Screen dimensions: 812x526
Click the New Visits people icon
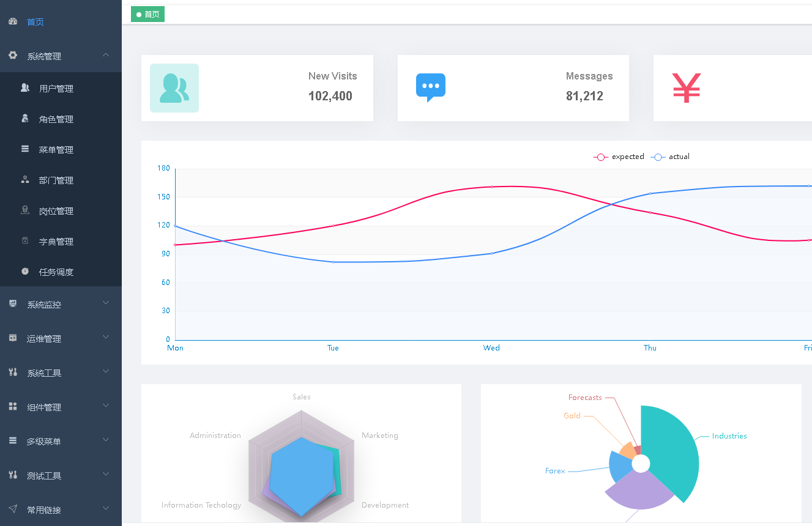(x=174, y=88)
